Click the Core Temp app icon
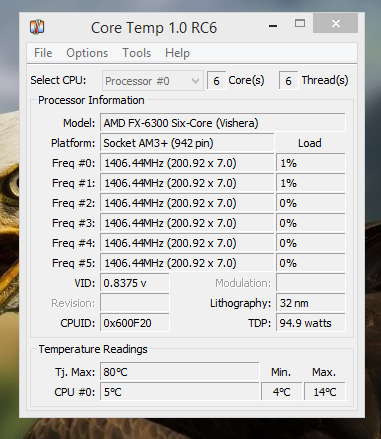 37,27
